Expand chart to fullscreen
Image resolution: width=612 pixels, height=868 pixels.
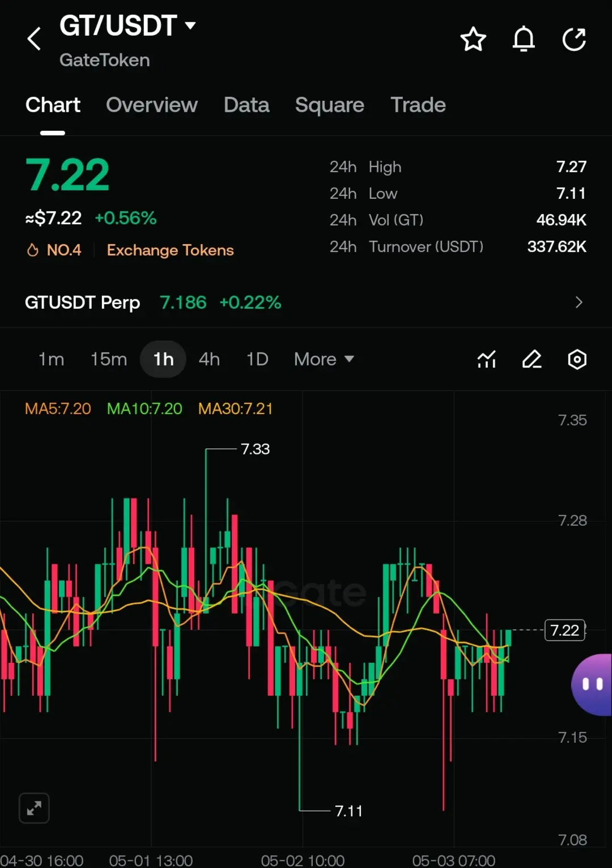pyautogui.click(x=34, y=808)
